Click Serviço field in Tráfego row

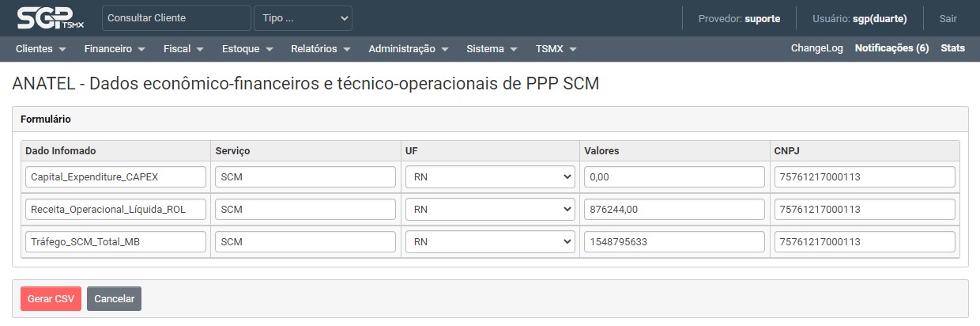305,241
